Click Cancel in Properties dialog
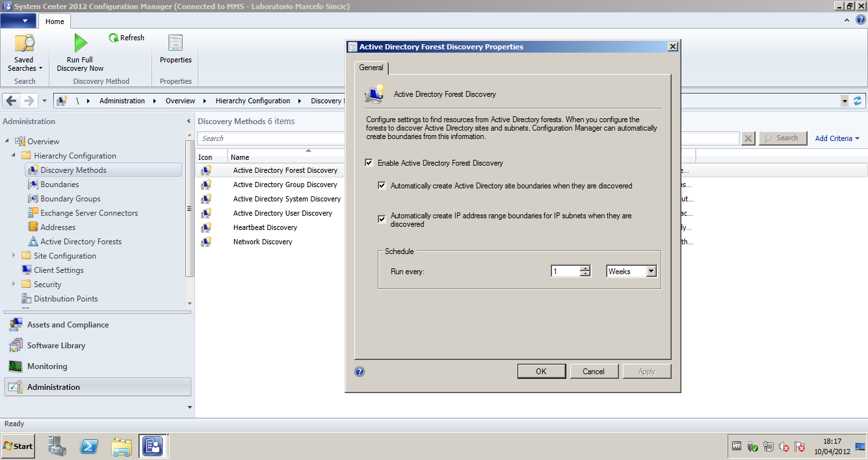This screenshot has height=460, width=868. [594, 372]
